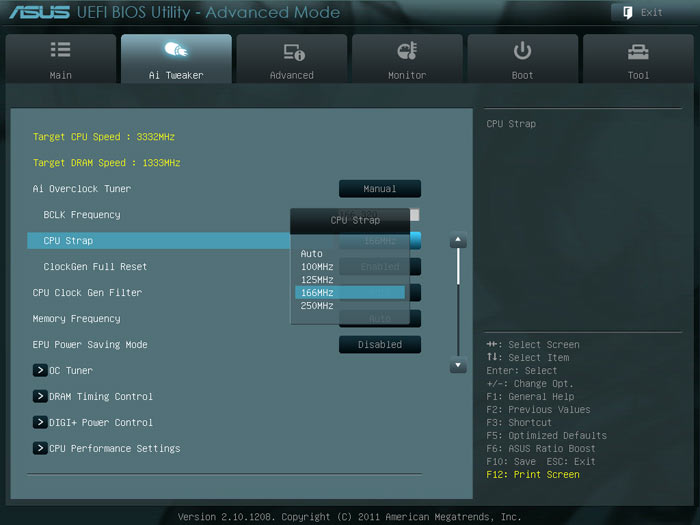Open the Boot tab power icon
This screenshot has height=525, width=700.
[x=522, y=51]
